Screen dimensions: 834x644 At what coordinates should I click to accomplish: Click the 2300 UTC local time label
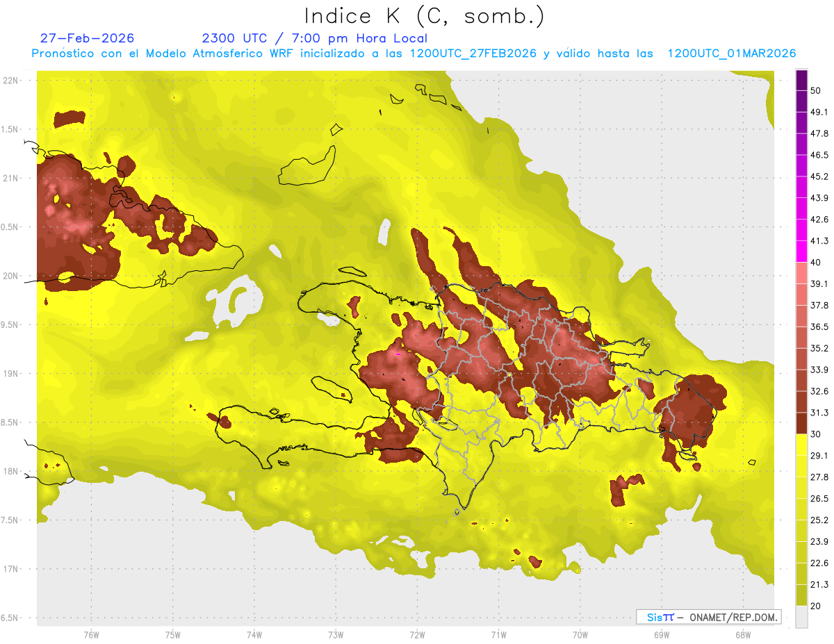(x=314, y=38)
